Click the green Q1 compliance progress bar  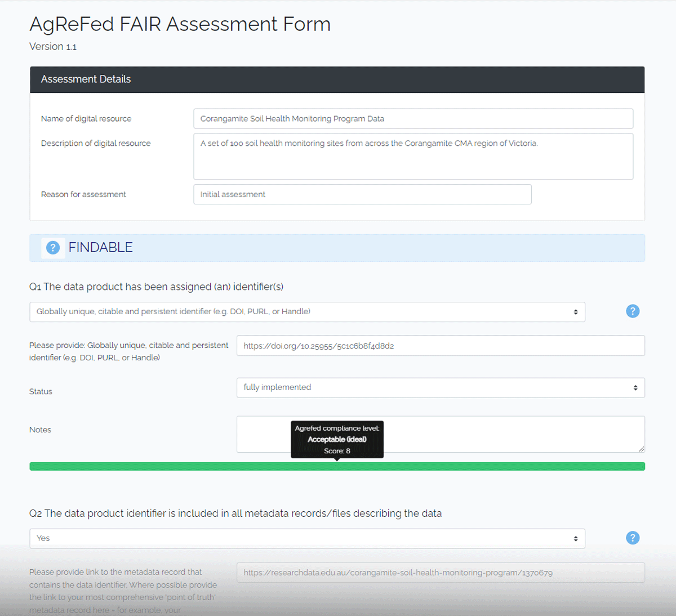(x=337, y=466)
